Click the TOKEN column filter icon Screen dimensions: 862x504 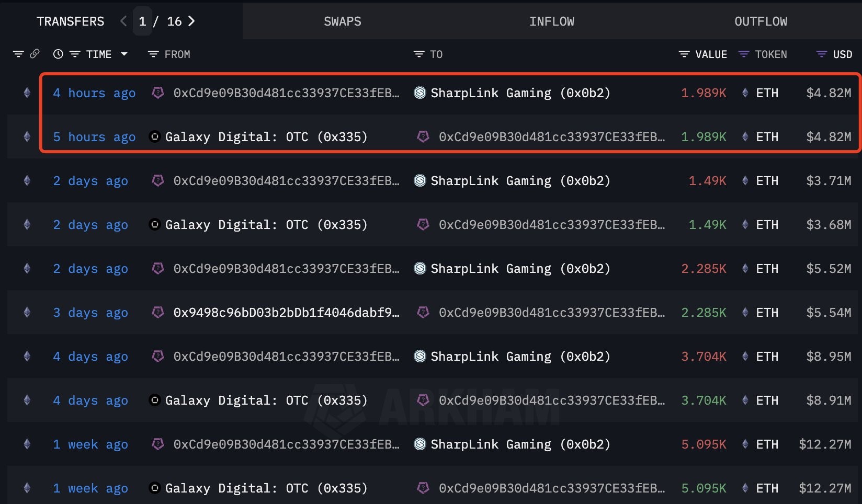[743, 54]
